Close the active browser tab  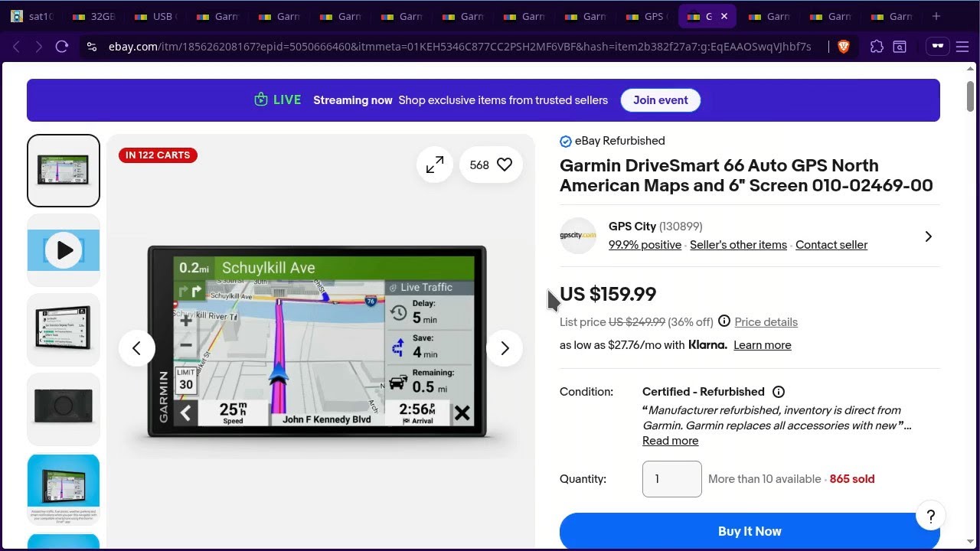coord(724,16)
